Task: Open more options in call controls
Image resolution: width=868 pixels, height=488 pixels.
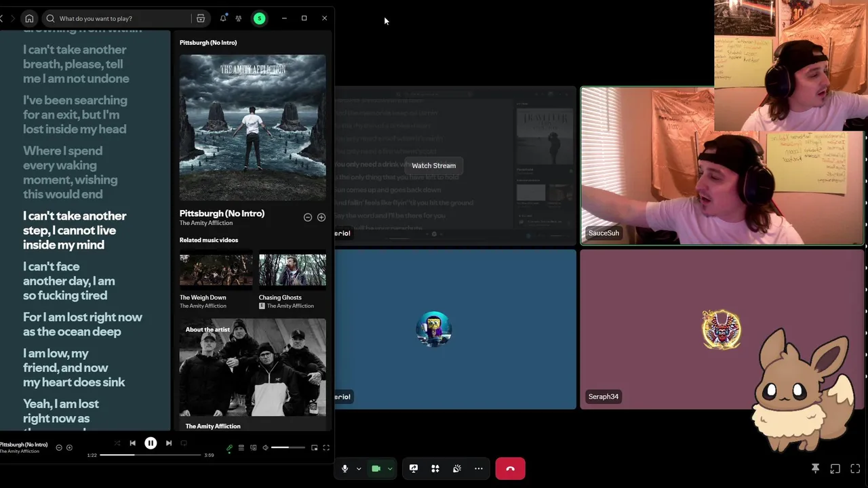Action: [479, 468]
